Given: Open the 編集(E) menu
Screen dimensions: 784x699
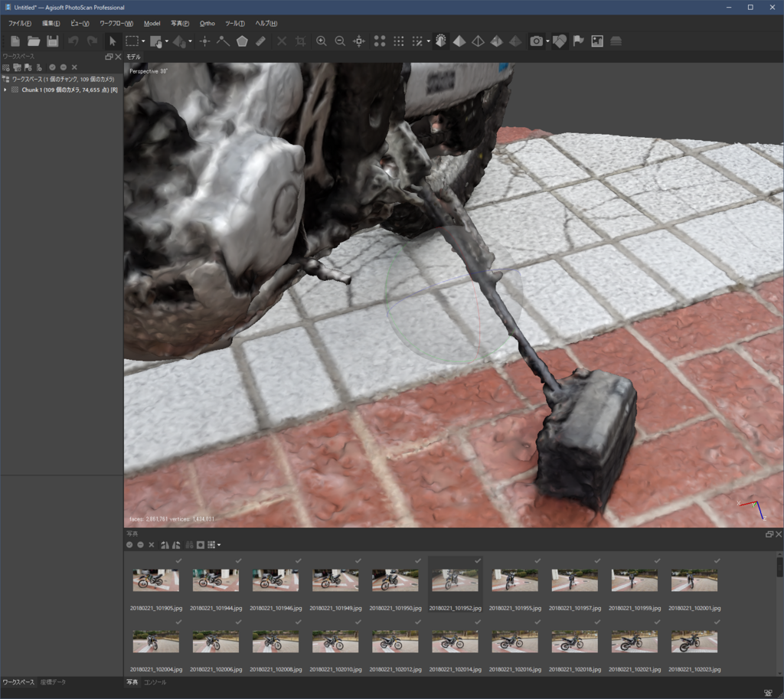Looking at the screenshot, I should pyautogui.click(x=51, y=24).
